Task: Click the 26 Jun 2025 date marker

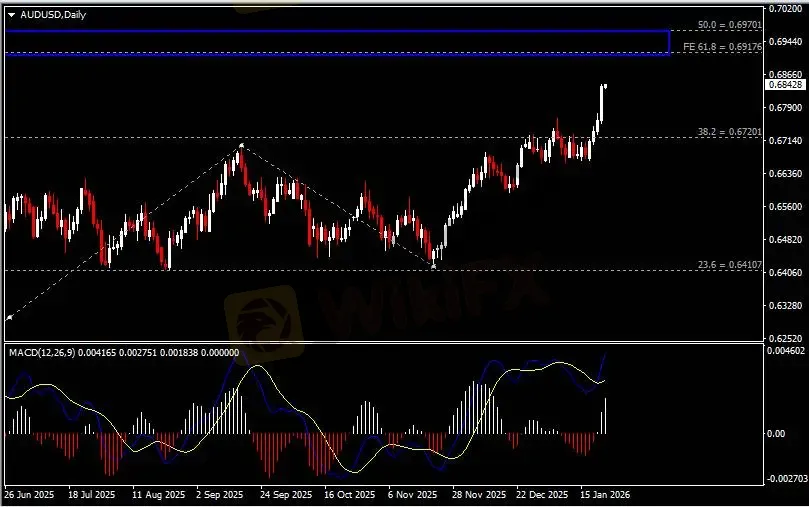Action: [30, 494]
